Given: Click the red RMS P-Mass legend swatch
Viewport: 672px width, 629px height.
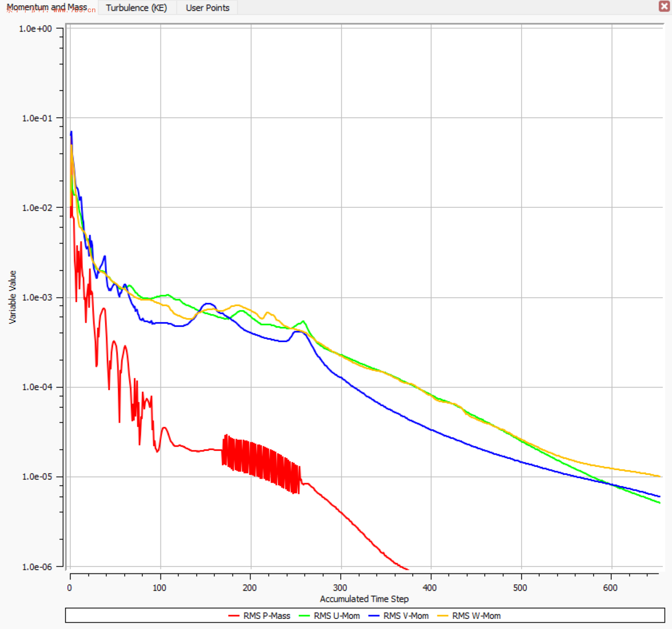Looking at the screenshot, I should (x=234, y=616).
